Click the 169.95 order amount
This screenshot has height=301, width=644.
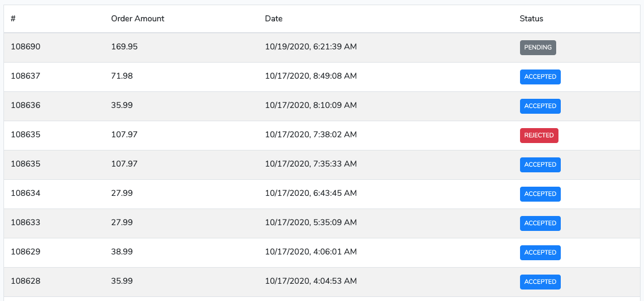point(125,47)
